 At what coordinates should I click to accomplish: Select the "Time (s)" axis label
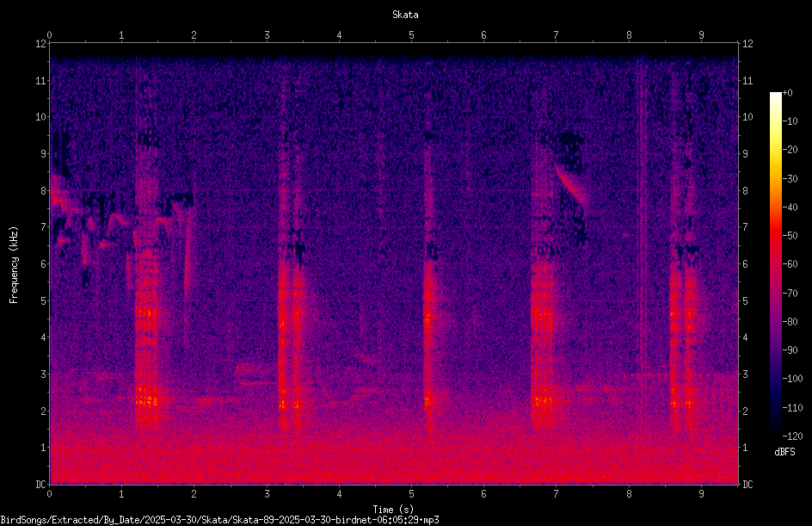393,510
